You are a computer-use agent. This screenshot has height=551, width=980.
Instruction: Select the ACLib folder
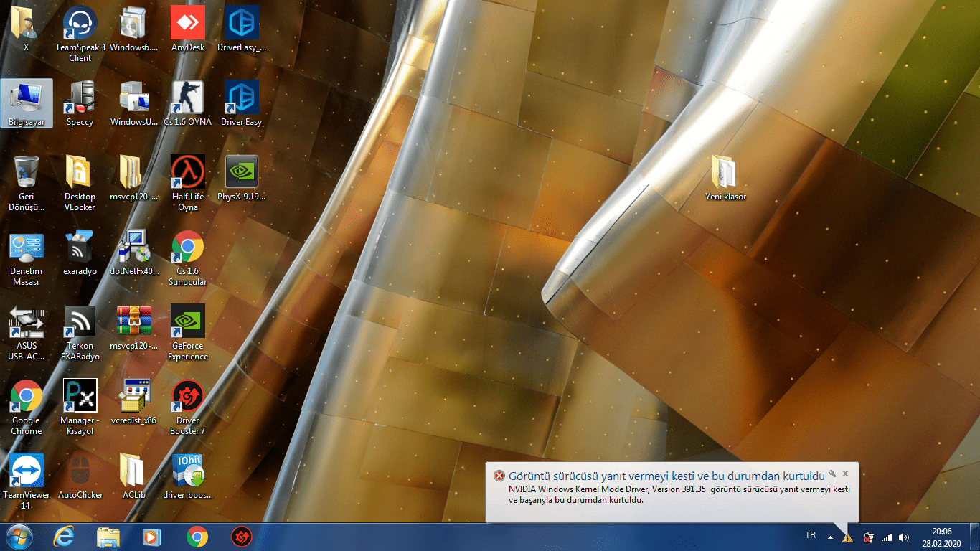point(134,476)
